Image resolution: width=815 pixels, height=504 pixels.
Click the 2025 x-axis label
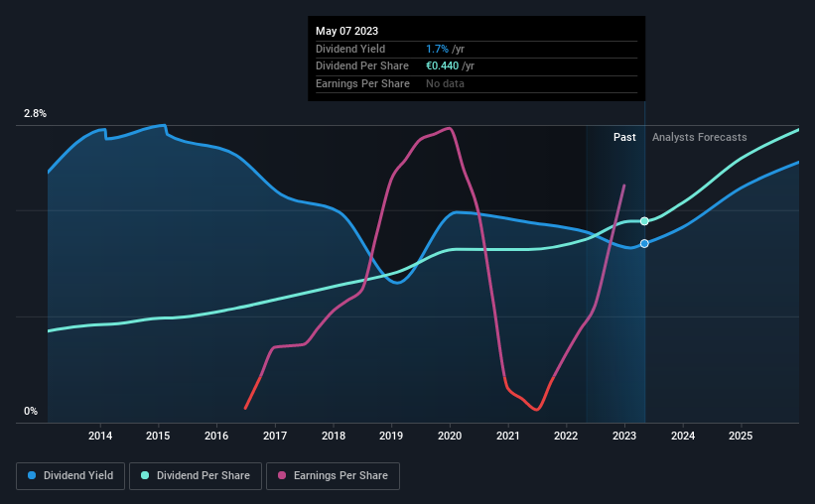pyautogui.click(x=741, y=436)
